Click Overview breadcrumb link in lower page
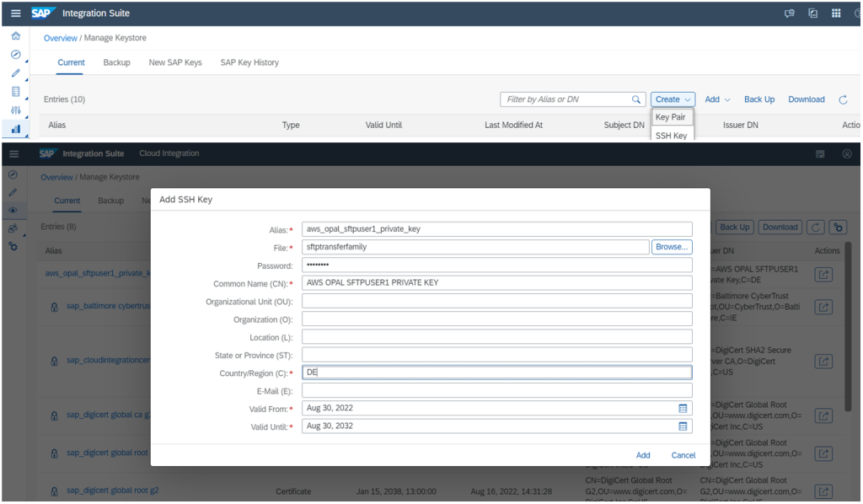Screen dimensions: 863x504 point(56,177)
